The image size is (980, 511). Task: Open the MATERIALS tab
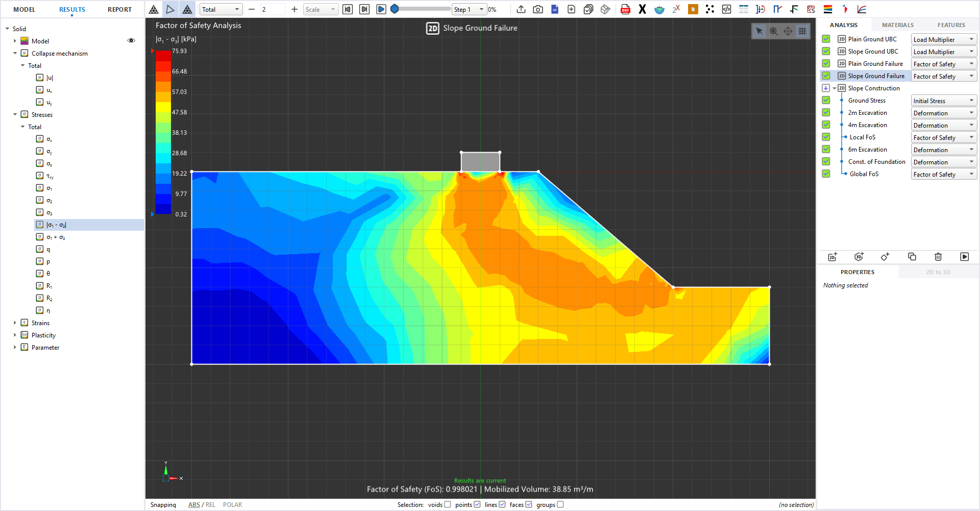pos(898,25)
